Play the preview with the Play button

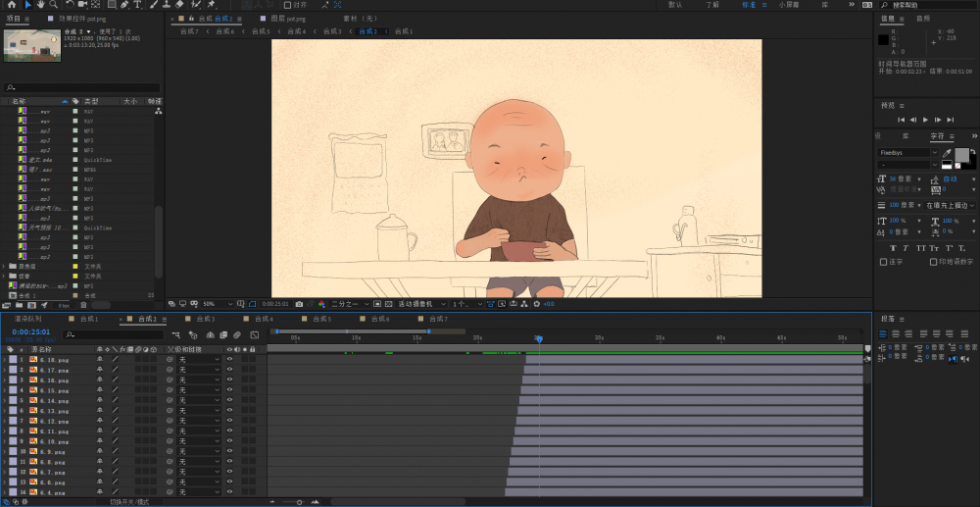(x=926, y=120)
